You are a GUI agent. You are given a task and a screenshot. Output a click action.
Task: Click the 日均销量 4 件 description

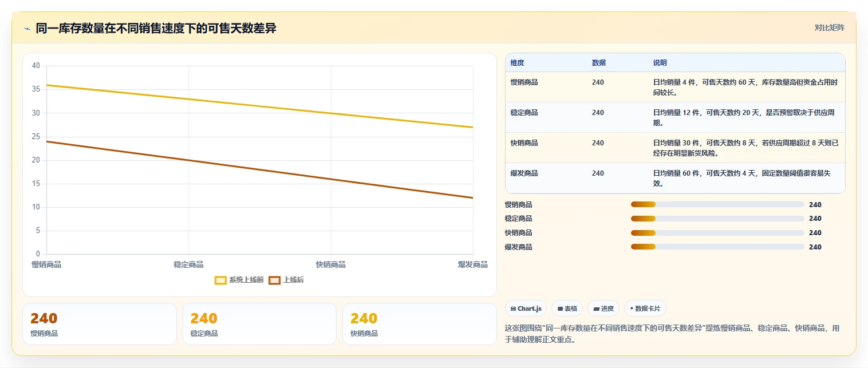click(745, 87)
